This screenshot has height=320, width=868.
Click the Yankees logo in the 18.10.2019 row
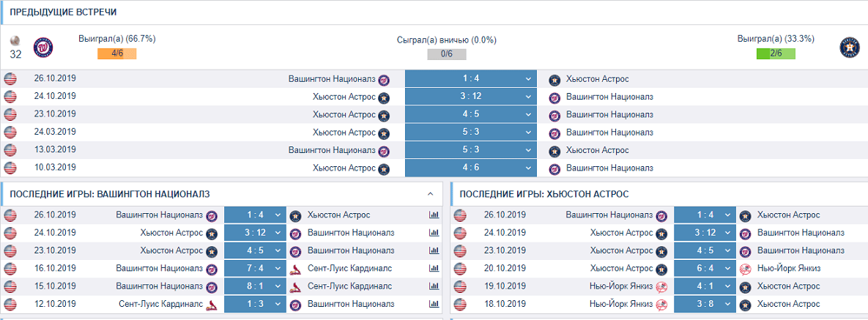[x=661, y=305]
